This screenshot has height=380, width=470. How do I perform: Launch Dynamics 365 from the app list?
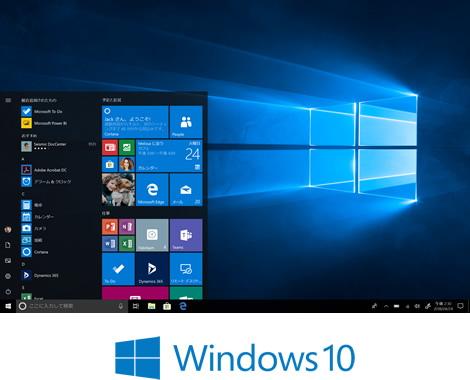point(40,275)
